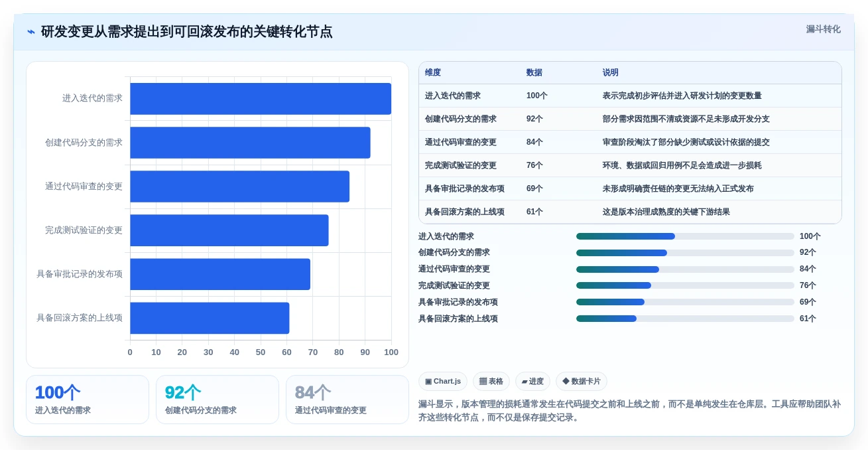Click the 完成测试验证的变更 chart bar
This screenshot has height=450, width=868.
(229, 230)
